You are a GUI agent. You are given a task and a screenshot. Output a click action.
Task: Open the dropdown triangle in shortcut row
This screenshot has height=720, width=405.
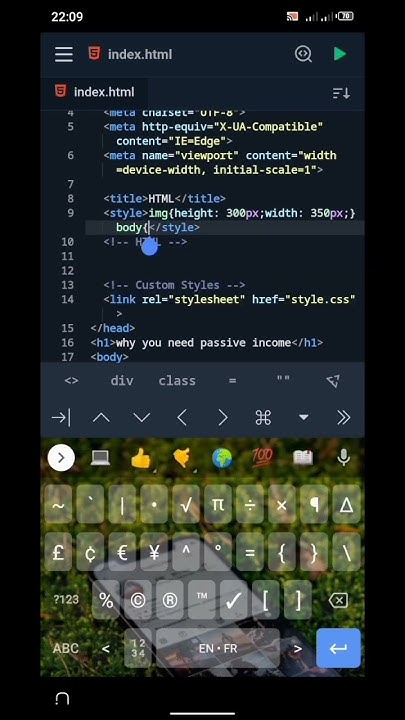[303, 417]
